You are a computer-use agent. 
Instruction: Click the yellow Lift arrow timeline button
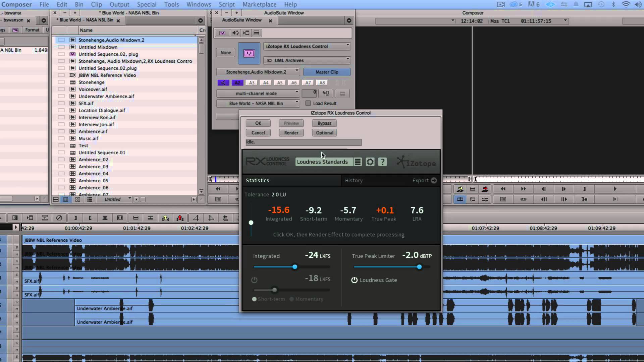pos(165,218)
